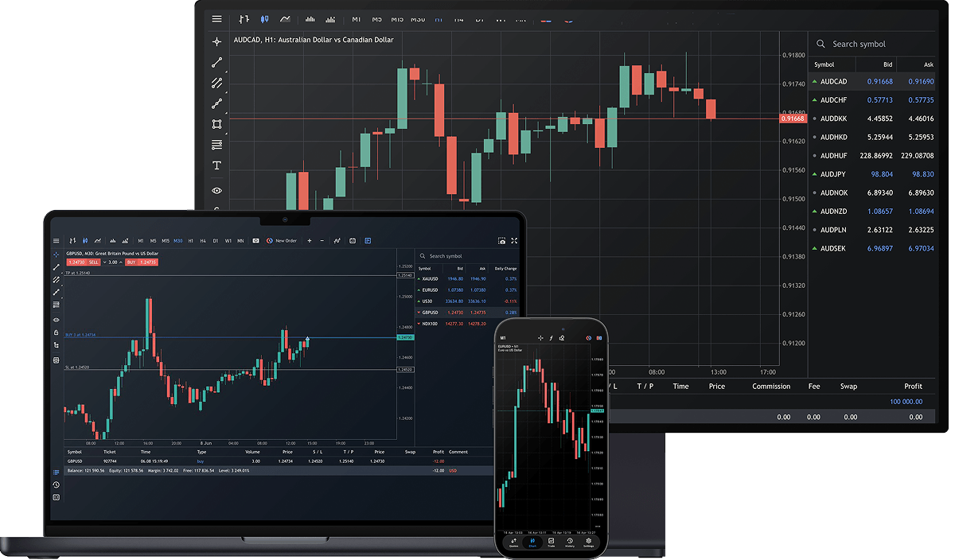The height and width of the screenshot is (560, 955).
Task: Select shapes tool on monitor sidebar
Action: click(x=216, y=124)
